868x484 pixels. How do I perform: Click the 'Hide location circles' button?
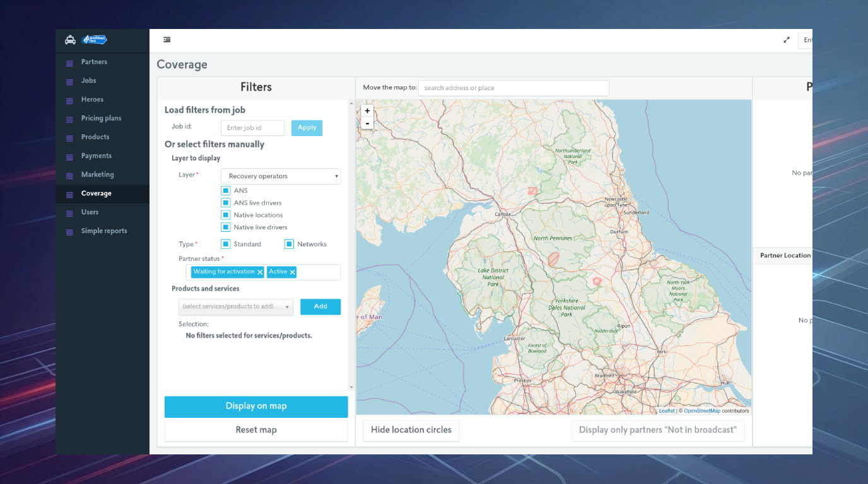point(411,430)
